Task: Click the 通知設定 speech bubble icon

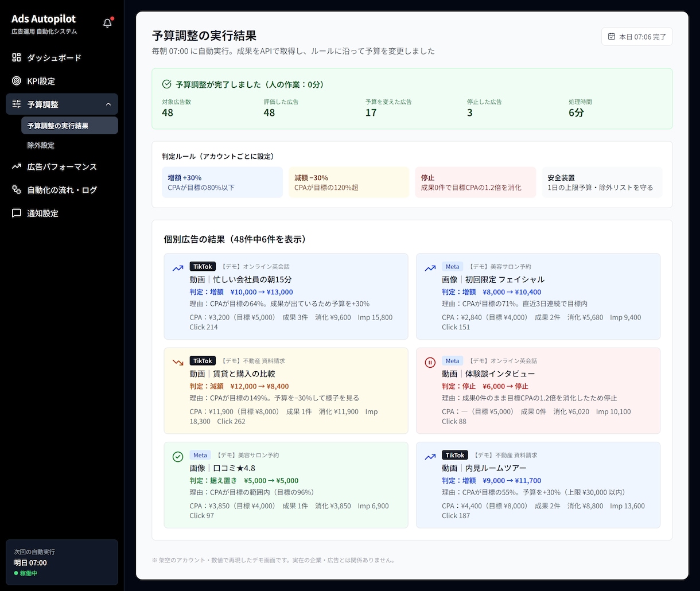Action: pos(17,213)
